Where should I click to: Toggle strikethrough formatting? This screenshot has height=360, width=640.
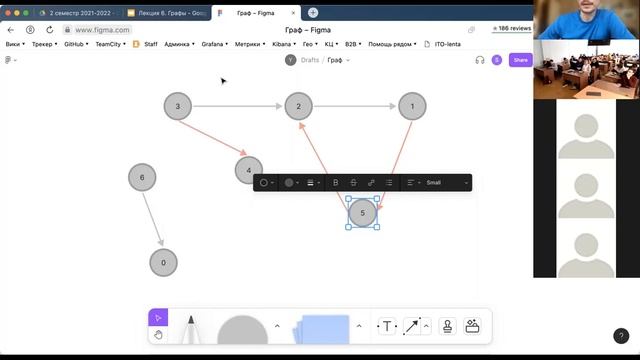pos(353,182)
